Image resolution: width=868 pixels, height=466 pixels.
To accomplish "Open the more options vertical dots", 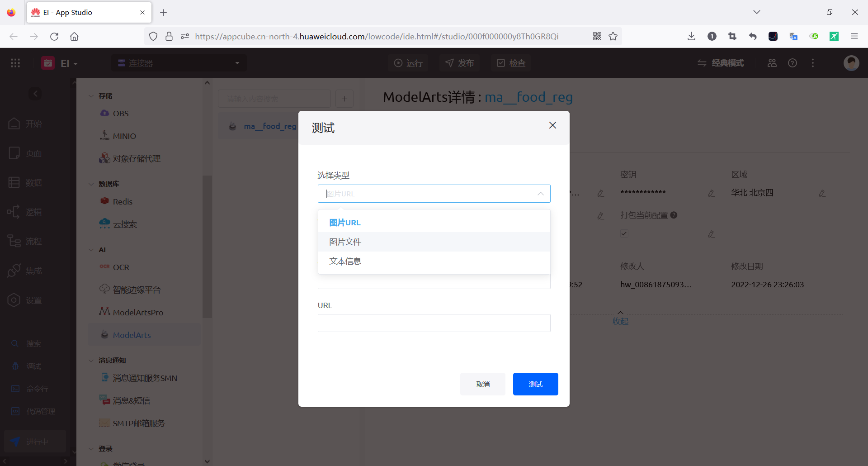I will [813, 63].
